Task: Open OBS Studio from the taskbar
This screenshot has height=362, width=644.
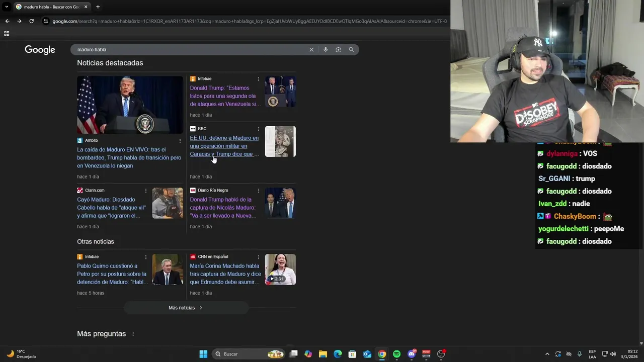Action: pos(441,354)
